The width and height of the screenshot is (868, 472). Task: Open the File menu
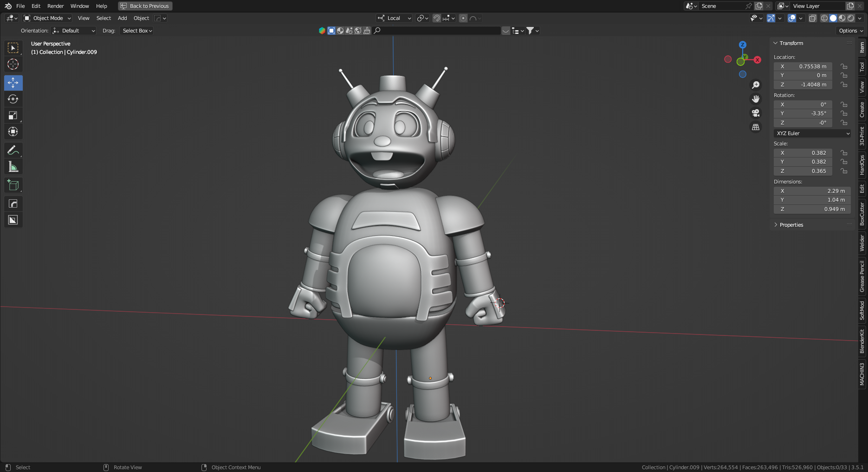coord(20,6)
